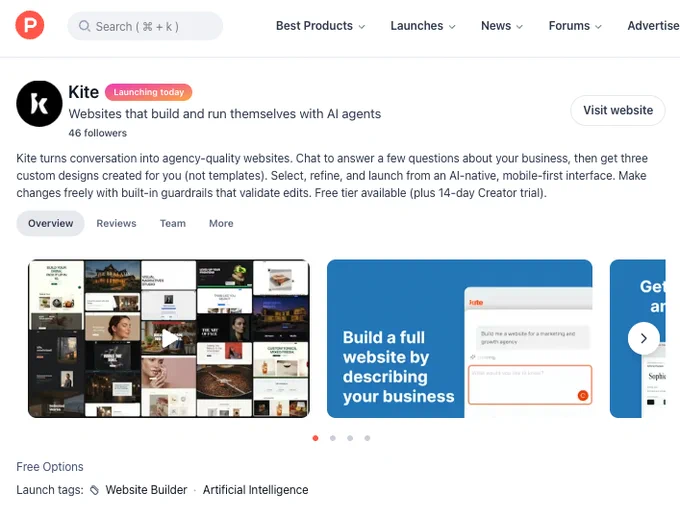680x517 pixels.
Task: Open the partially visible third gallery slide
Action: click(638, 339)
